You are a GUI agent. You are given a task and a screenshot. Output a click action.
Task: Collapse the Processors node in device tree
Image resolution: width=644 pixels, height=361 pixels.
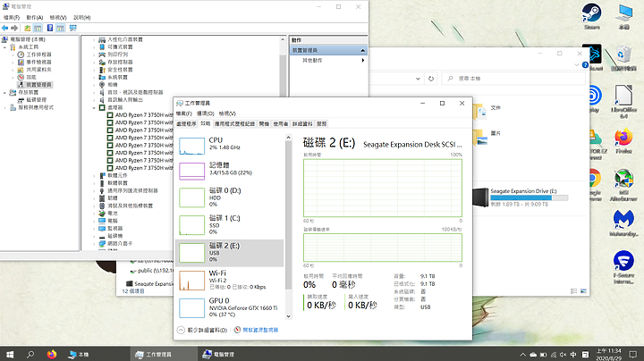(94, 107)
